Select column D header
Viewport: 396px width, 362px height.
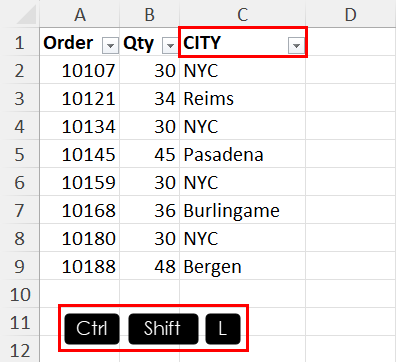(351, 14)
